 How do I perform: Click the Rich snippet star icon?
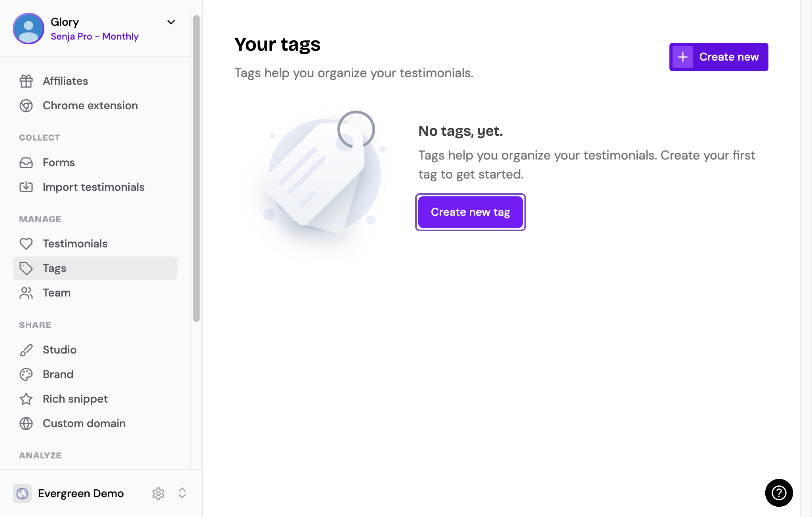(x=26, y=399)
